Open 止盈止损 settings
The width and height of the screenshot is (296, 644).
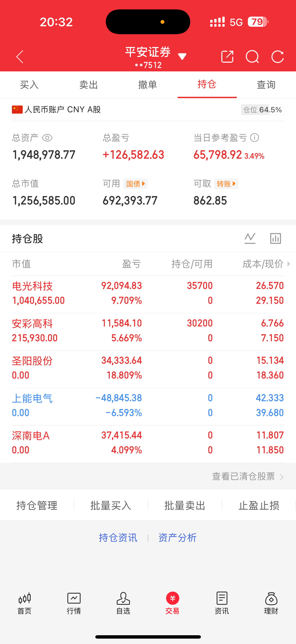[x=259, y=505]
